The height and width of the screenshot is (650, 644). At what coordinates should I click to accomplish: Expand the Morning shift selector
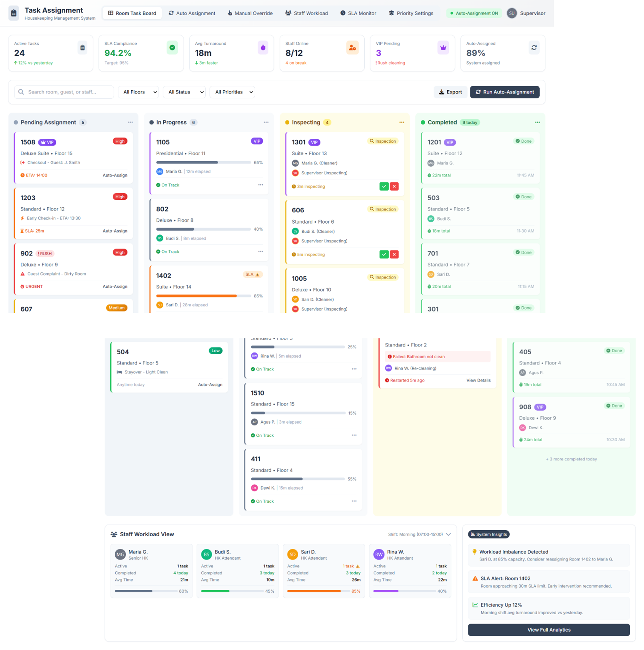[x=419, y=534]
